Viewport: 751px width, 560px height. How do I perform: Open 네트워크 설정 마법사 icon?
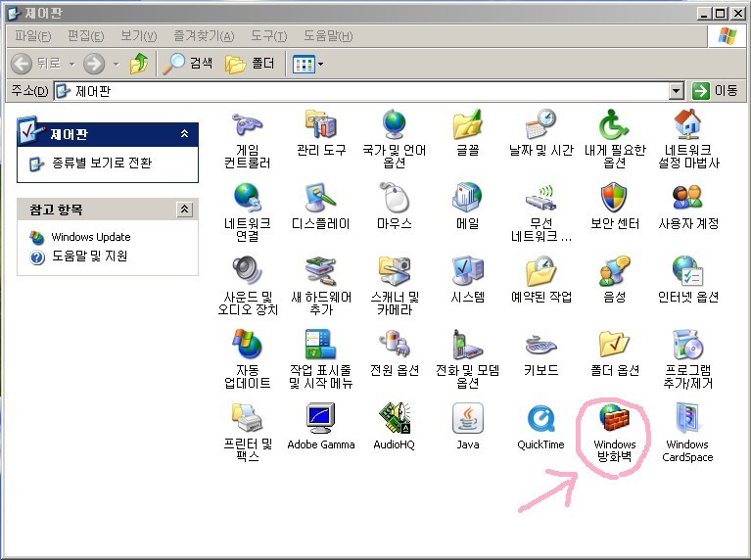pyautogui.click(x=687, y=124)
